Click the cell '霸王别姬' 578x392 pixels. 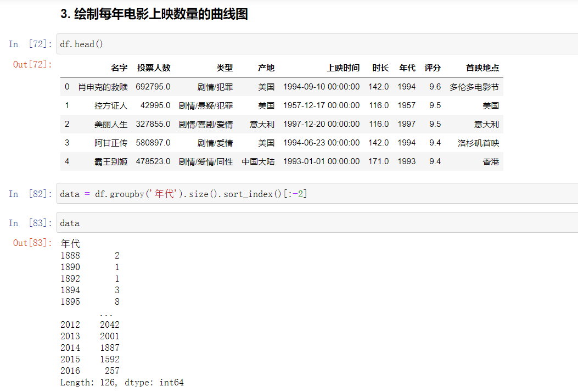point(111,161)
